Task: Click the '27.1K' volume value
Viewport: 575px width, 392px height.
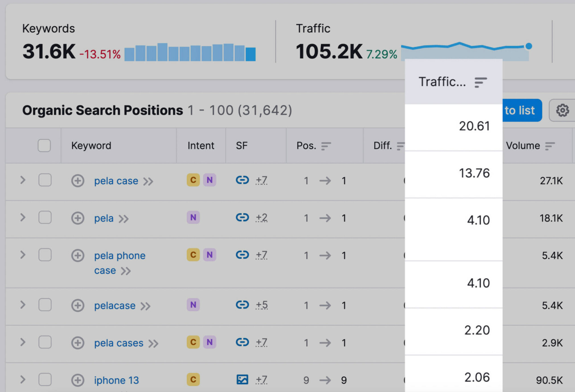Action: coord(551,181)
